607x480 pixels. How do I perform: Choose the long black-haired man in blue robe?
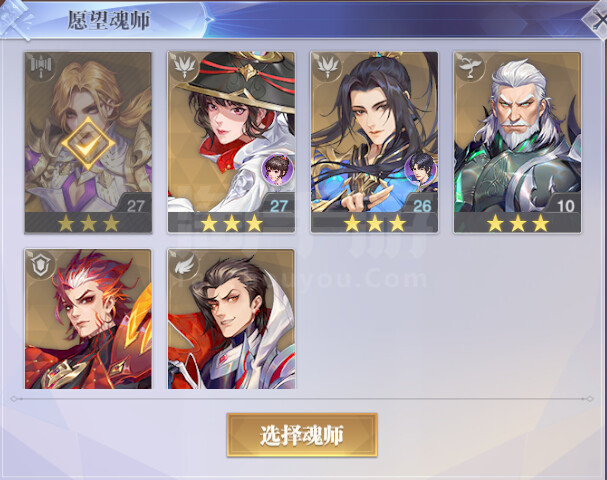(374, 142)
